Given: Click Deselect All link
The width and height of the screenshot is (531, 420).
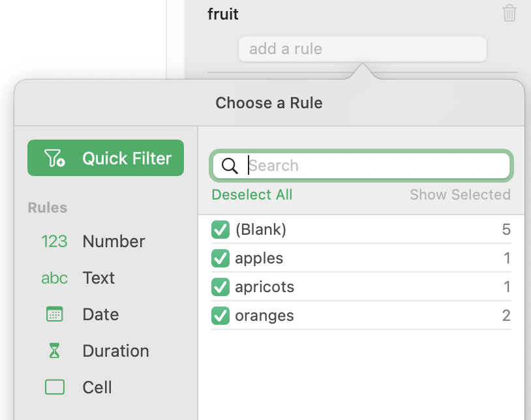Looking at the screenshot, I should (x=252, y=194).
